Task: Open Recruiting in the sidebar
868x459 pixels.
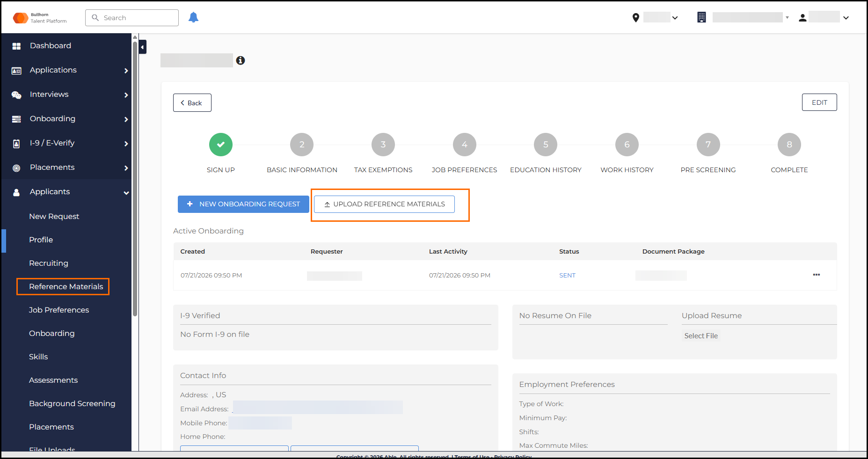Action: 49,263
